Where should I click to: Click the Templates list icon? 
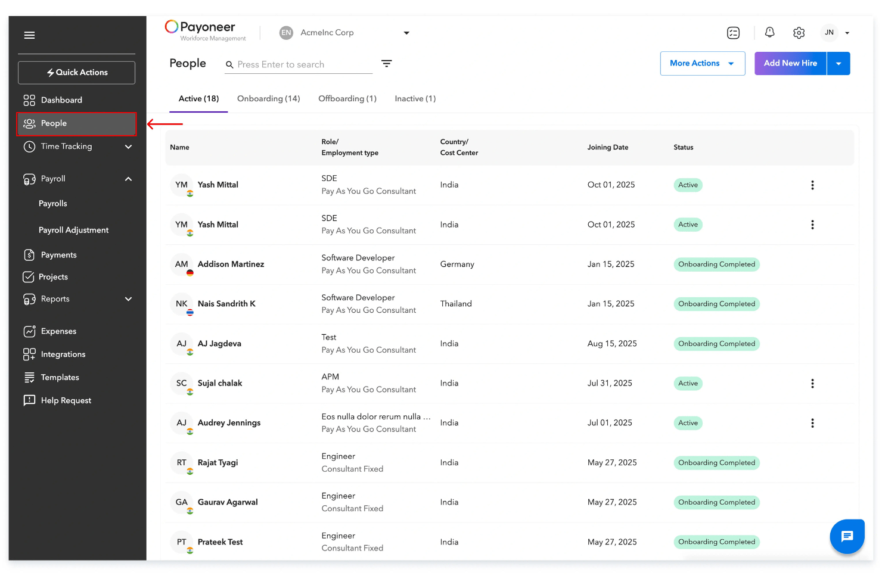[x=29, y=378]
